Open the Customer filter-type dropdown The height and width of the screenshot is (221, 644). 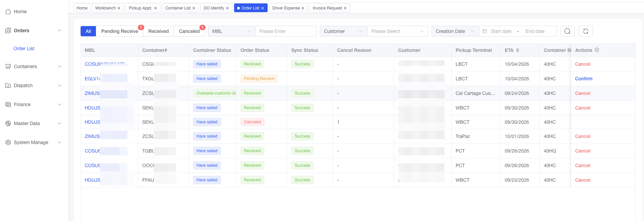click(x=344, y=31)
